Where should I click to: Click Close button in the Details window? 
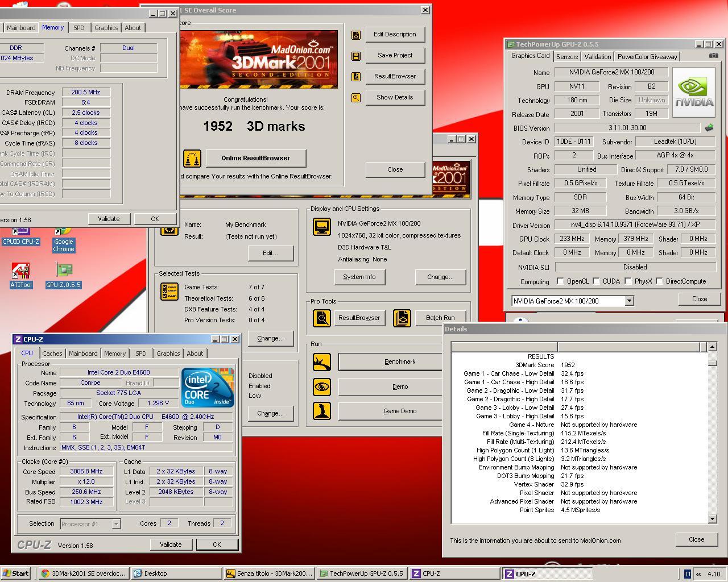697,539
